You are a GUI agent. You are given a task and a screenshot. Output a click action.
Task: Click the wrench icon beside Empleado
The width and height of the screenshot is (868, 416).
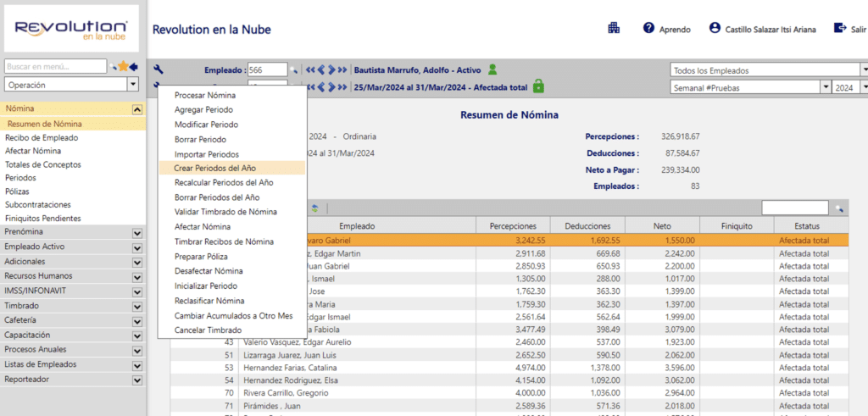[158, 69]
